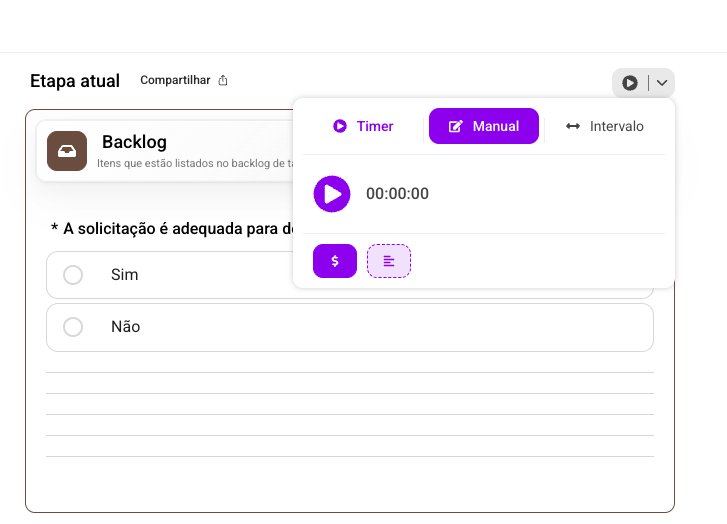The width and height of the screenshot is (727, 524).
Task: Click the share icon beside Compartilhar
Action: (223, 80)
